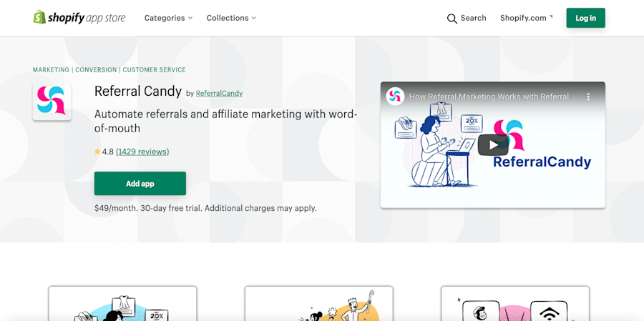Viewport: 644px width, 321px height.
Task: Click the Add app button
Action: [x=140, y=184]
